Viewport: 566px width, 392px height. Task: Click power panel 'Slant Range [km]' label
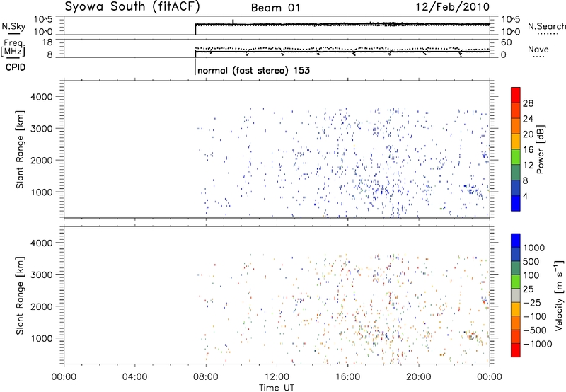click(20, 149)
